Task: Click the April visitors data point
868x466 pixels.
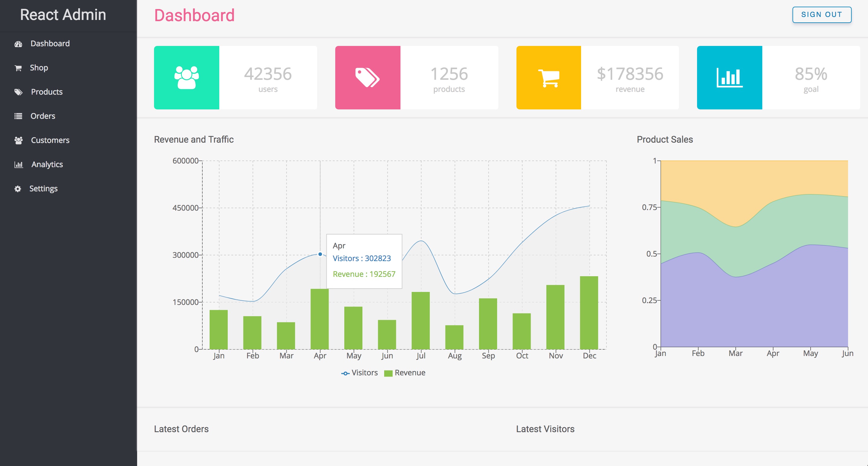Action: [320, 254]
